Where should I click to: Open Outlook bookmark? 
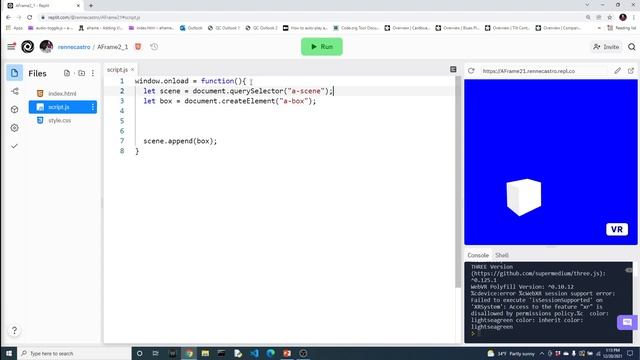tap(191, 28)
